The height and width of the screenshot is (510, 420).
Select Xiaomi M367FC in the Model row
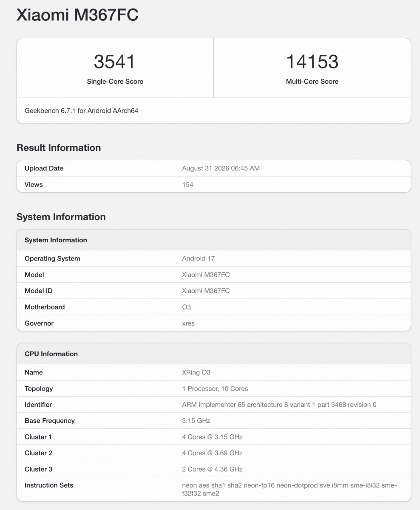pyautogui.click(x=206, y=275)
